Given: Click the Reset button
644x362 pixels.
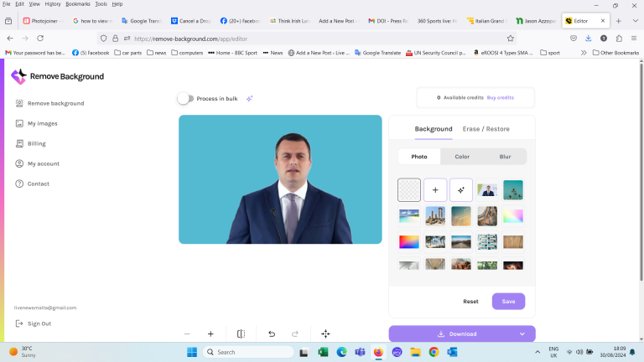Looking at the screenshot, I should (470, 302).
